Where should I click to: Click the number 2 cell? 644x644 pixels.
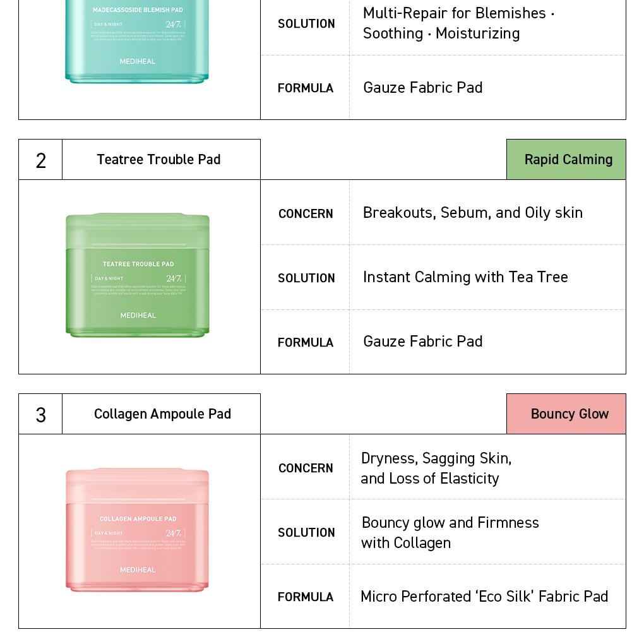(41, 160)
